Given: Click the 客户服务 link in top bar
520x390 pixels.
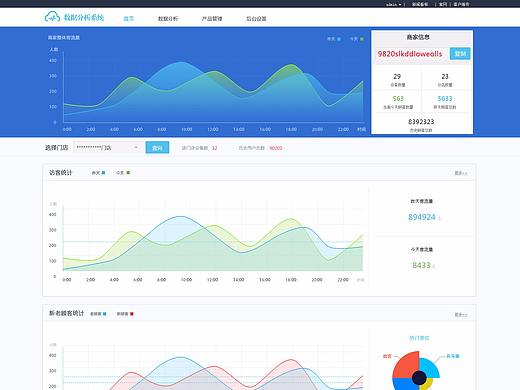Looking at the screenshot, I should 461,4.
